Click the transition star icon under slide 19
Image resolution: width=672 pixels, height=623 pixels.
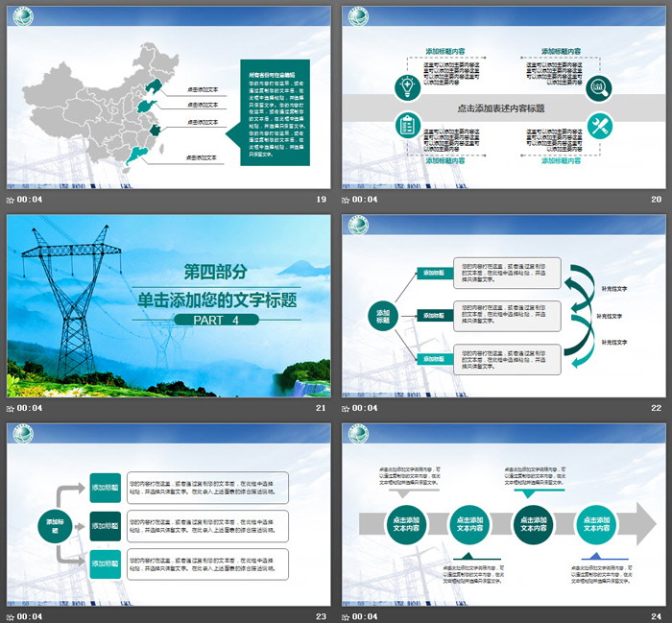coord(11,200)
